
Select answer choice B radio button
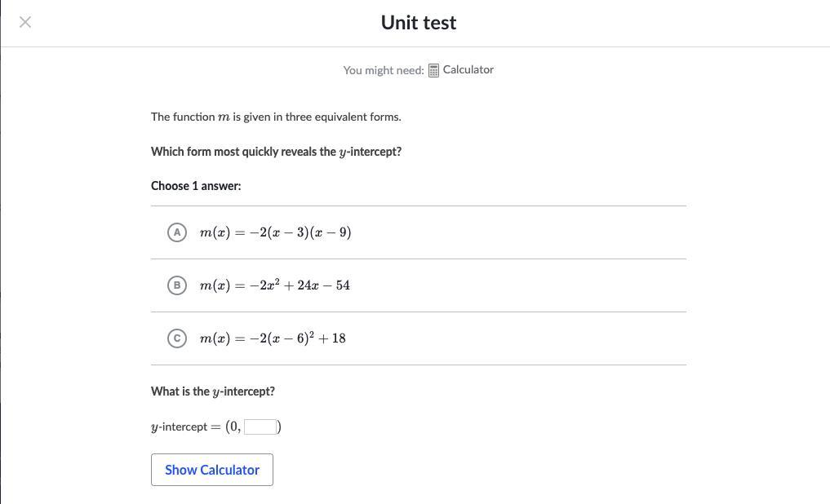(x=176, y=285)
